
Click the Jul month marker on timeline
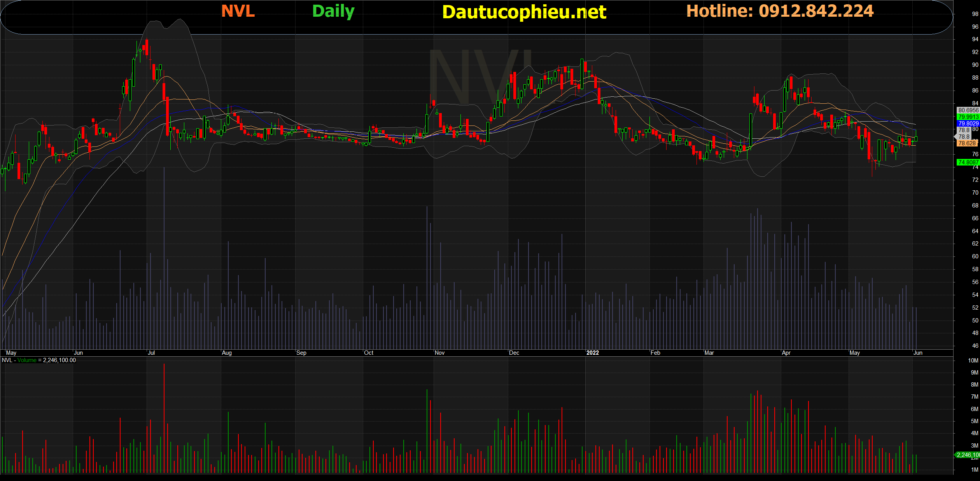pos(151,353)
